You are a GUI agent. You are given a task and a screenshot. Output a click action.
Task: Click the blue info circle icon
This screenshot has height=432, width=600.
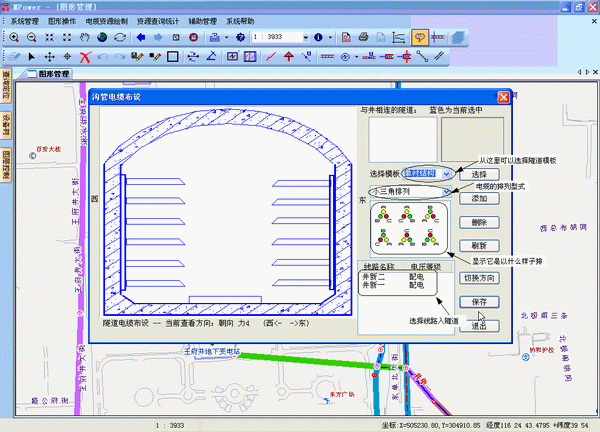pyautogui.click(x=318, y=37)
